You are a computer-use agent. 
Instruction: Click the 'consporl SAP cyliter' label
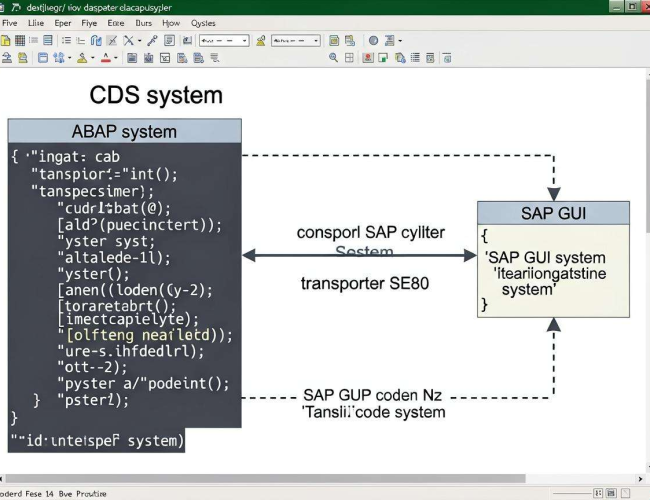pyautogui.click(x=371, y=233)
